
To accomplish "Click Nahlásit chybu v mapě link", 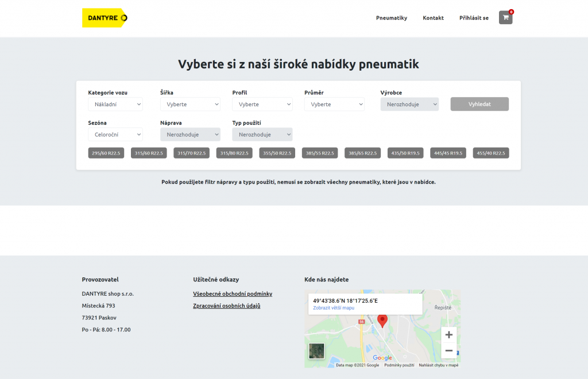I will [x=439, y=365].
